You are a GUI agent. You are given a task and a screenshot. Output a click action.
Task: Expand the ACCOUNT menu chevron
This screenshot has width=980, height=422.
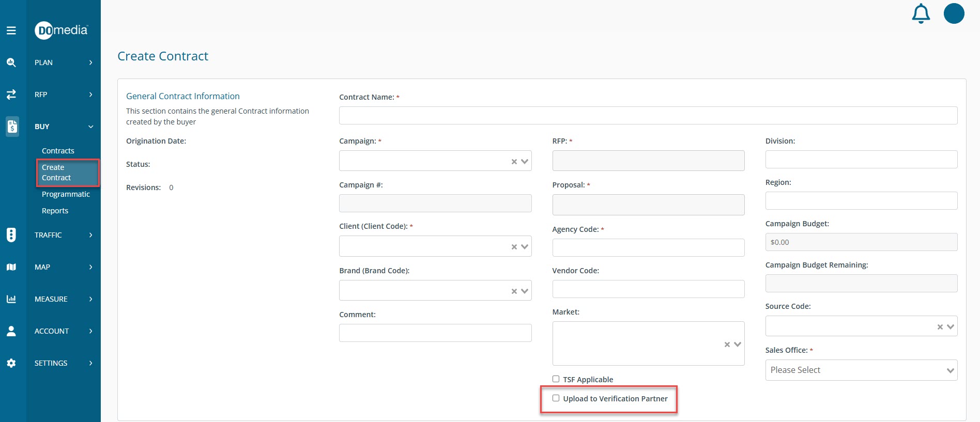click(x=91, y=331)
